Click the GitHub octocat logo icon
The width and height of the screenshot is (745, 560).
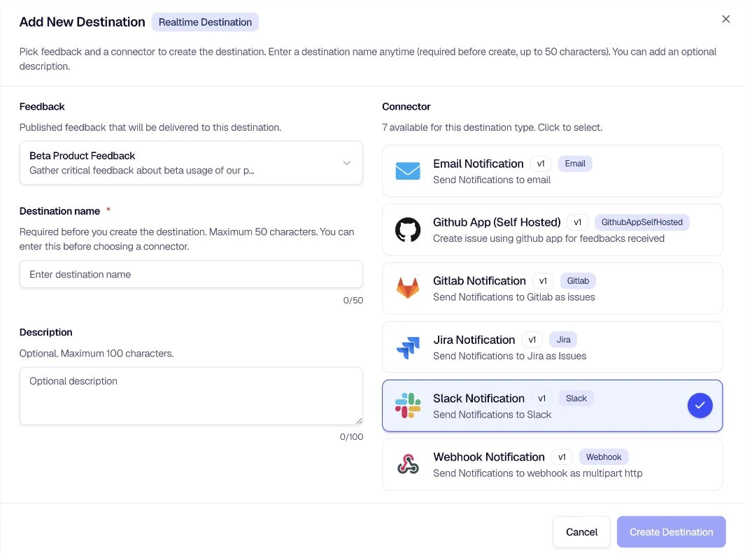click(x=408, y=230)
